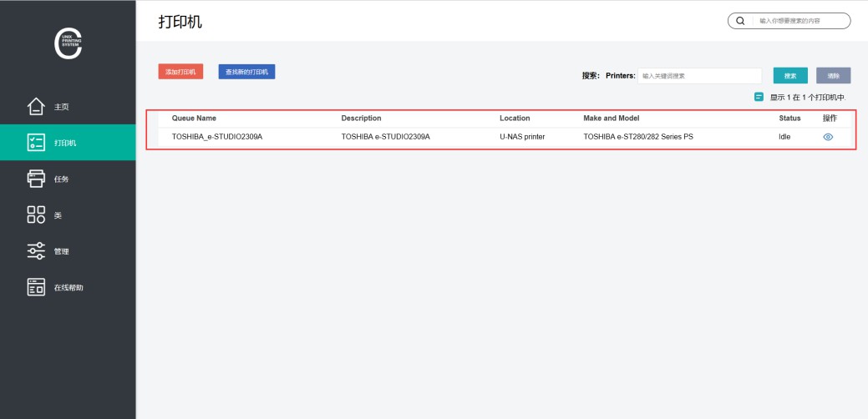View TOSHIBA printer via eye icon
Screen dimensions: 868x419
[828, 137]
